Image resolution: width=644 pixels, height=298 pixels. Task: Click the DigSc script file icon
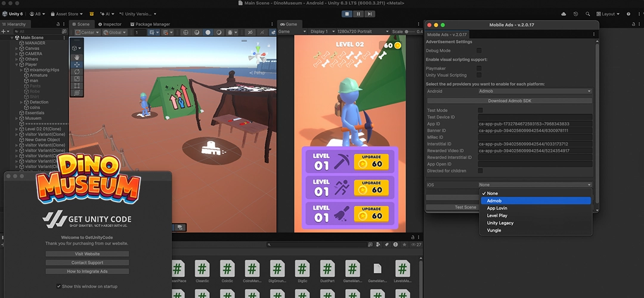point(302,269)
